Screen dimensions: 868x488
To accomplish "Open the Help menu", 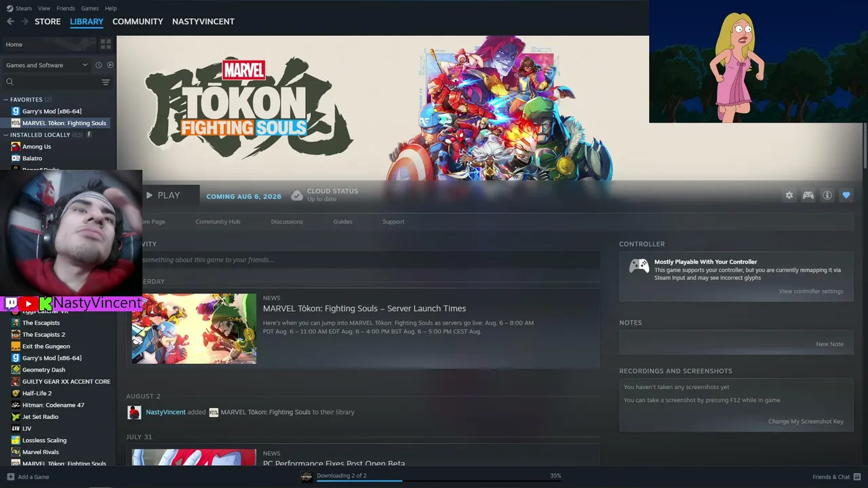I will [x=111, y=8].
